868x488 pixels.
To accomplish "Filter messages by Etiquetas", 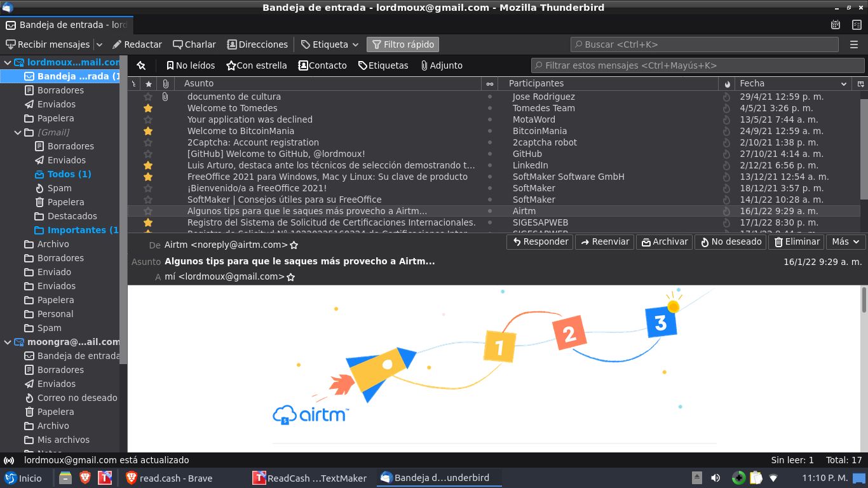I will pos(383,65).
